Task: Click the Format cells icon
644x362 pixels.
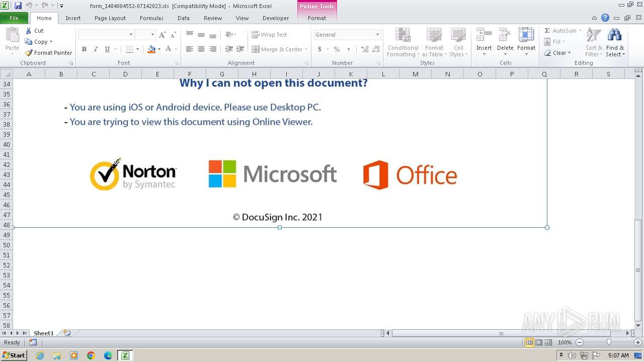Action: click(526, 35)
